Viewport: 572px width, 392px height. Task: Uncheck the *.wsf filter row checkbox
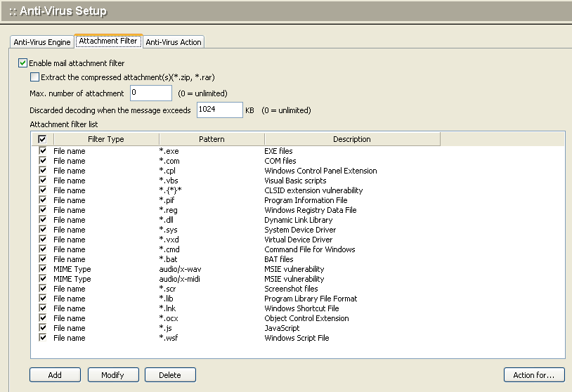pyautogui.click(x=43, y=338)
